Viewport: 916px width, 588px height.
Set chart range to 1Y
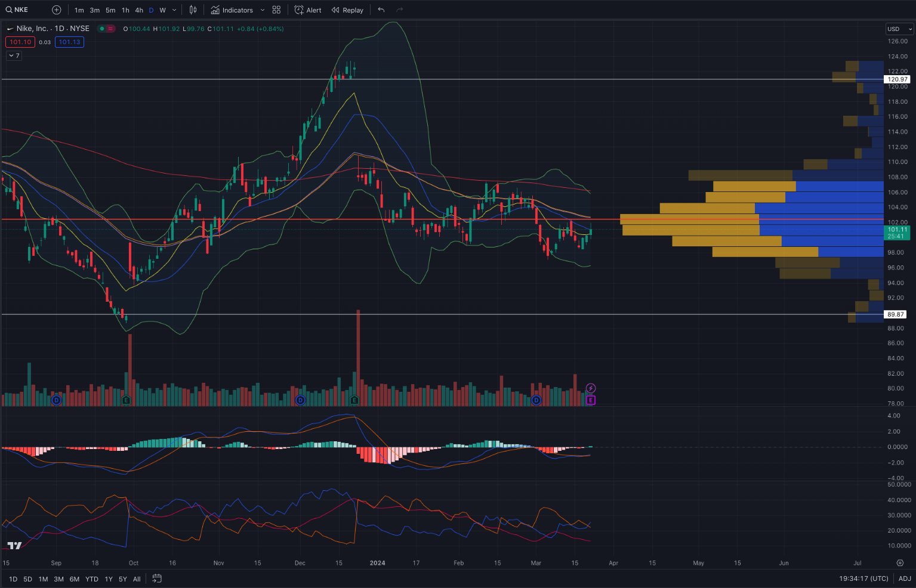tap(108, 579)
